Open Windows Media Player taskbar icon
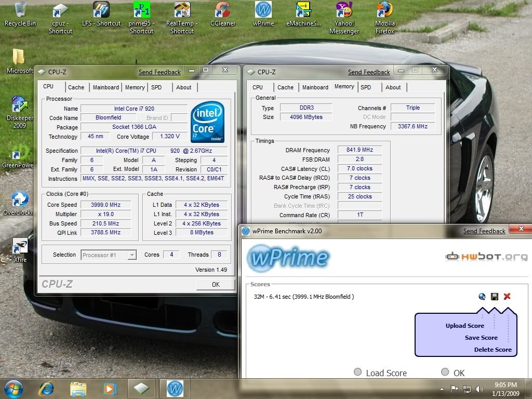This screenshot has width=532, height=399. click(110, 389)
